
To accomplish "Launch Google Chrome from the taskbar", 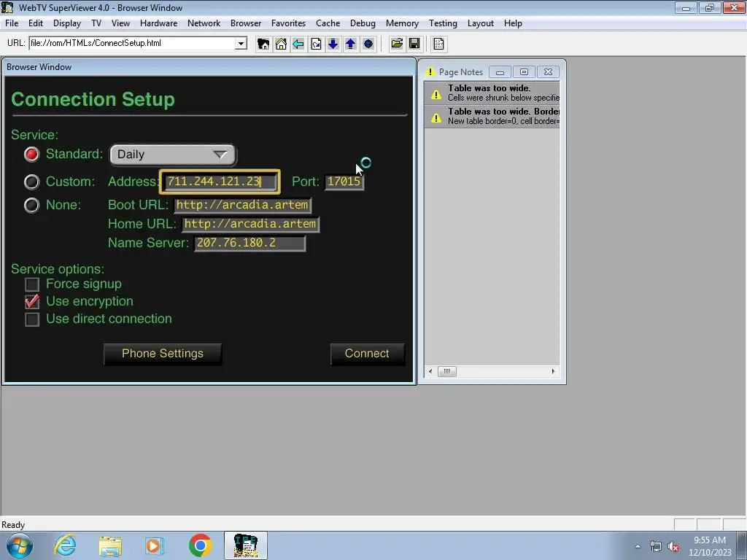I will [x=200, y=545].
